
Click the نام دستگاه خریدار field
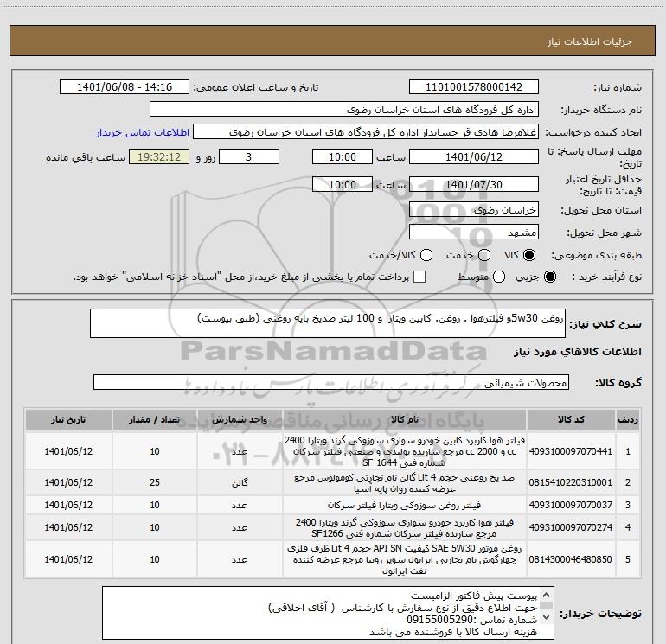point(344,110)
